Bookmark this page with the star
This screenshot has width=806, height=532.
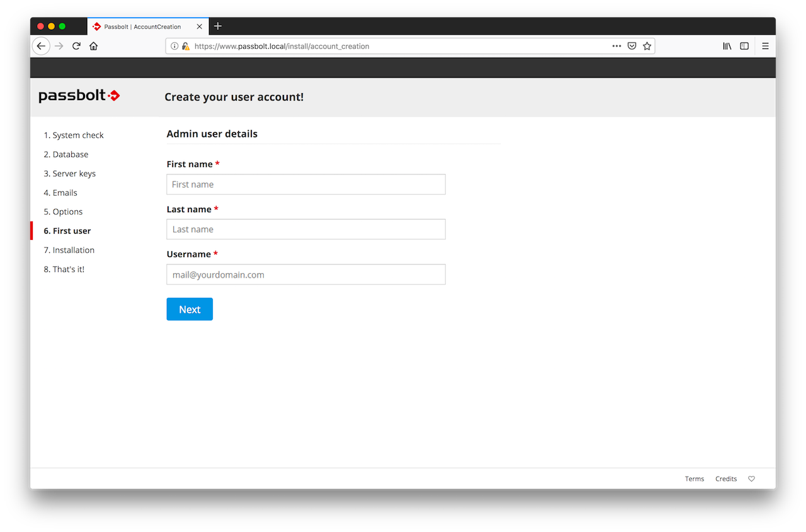tap(647, 46)
